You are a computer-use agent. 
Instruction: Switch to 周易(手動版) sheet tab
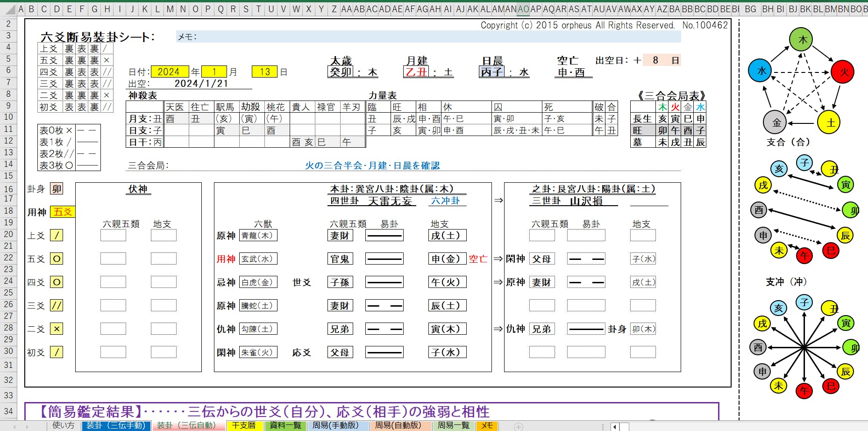pyautogui.click(x=335, y=425)
